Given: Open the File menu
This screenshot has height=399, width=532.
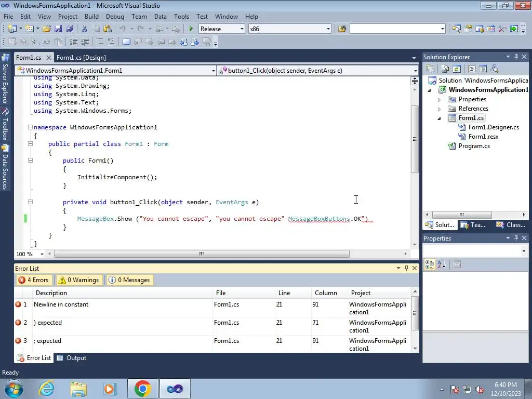Looking at the screenshot, I should [8, 16].
